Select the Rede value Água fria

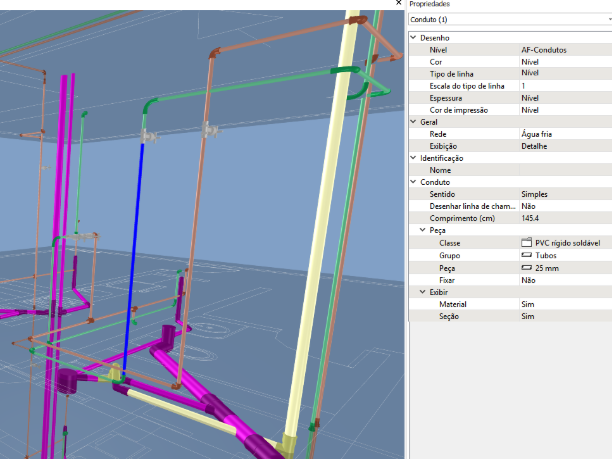coord(540,134)
